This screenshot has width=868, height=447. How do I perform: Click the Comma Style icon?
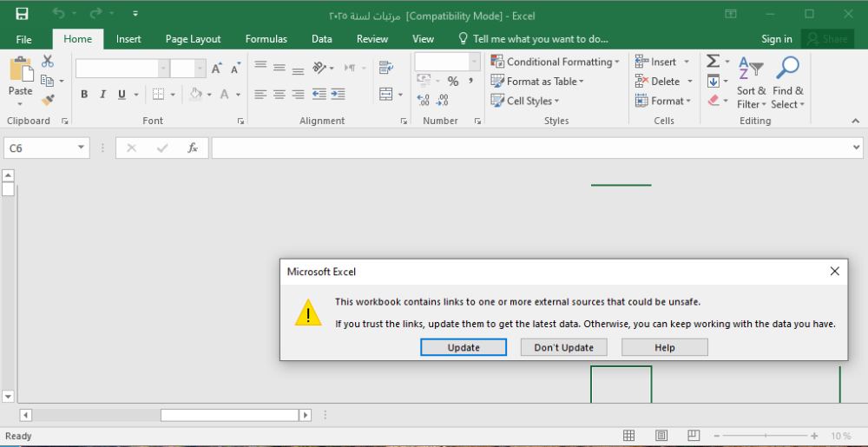[471, 81]
